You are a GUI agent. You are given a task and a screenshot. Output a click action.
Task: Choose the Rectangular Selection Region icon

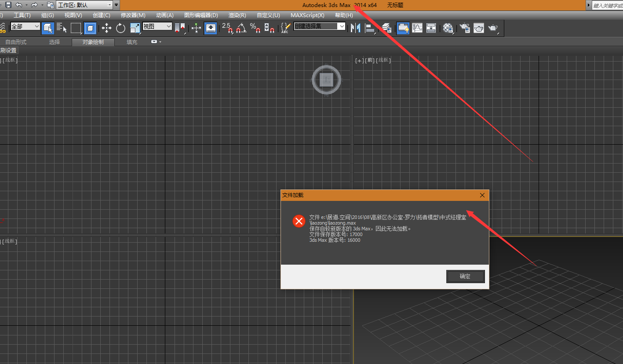pos(76,28)
